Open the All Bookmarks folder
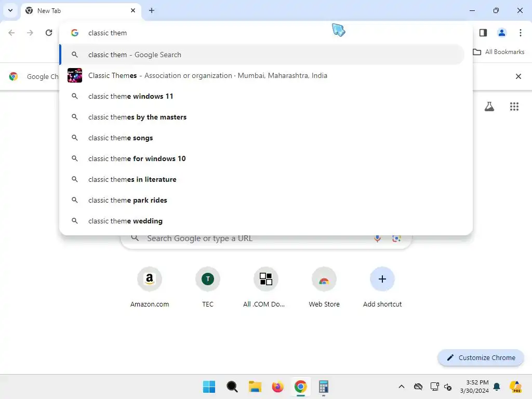Viewport: 532px width, 399px height. pos(498,52)
